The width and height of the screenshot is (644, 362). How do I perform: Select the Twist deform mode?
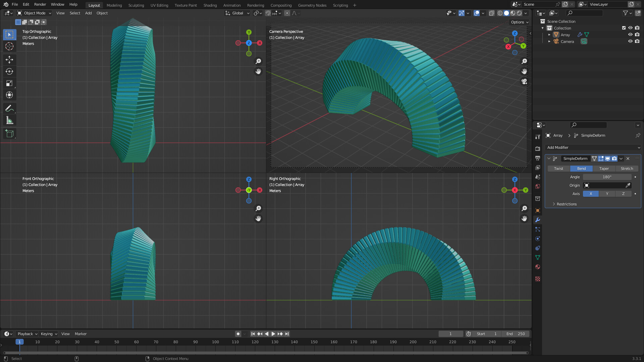(x=558, y=169)
